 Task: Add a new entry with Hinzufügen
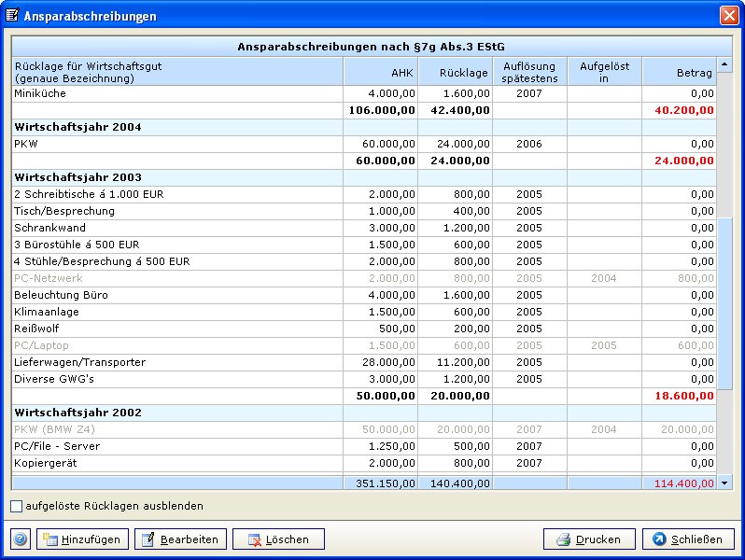[82, 539]
